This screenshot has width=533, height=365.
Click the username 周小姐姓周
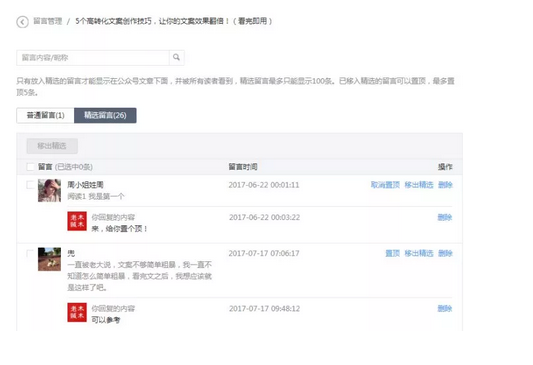85,185
